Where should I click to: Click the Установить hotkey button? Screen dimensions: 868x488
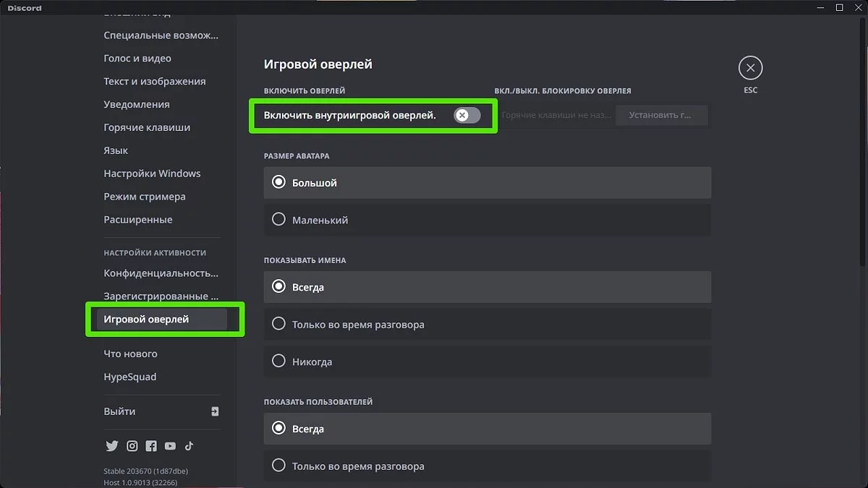[661, 115]
